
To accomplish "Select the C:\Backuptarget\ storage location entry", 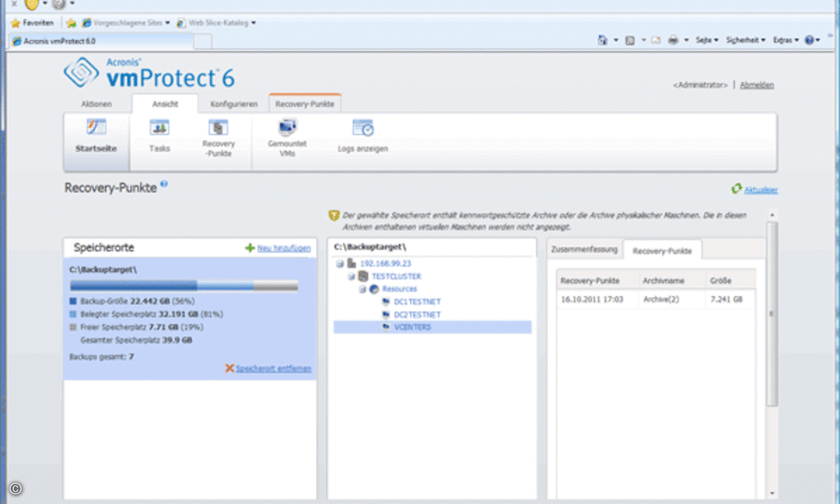I will pos(190,318).
